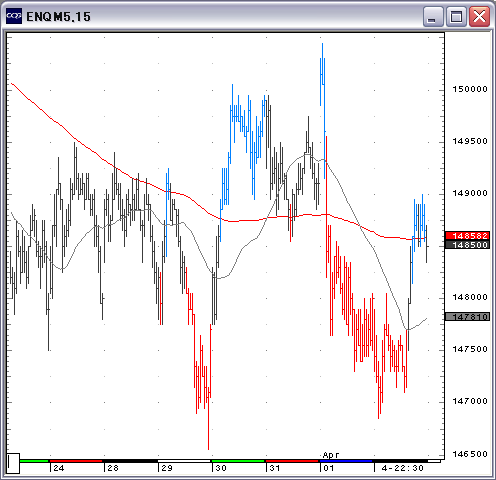This screenshot has height=480, width=496.
Task: Click the red moving average line at chart start
Action: click(13, 84)
